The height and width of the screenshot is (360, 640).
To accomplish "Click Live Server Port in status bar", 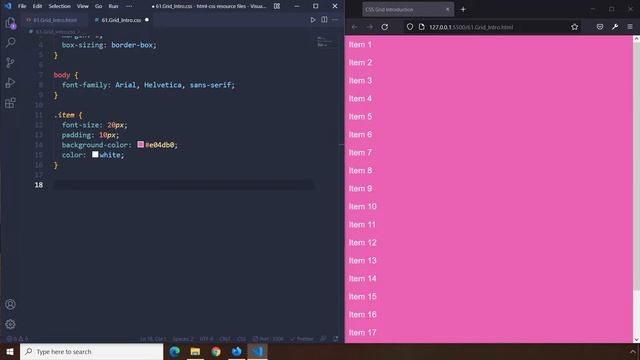I will 268,339.
